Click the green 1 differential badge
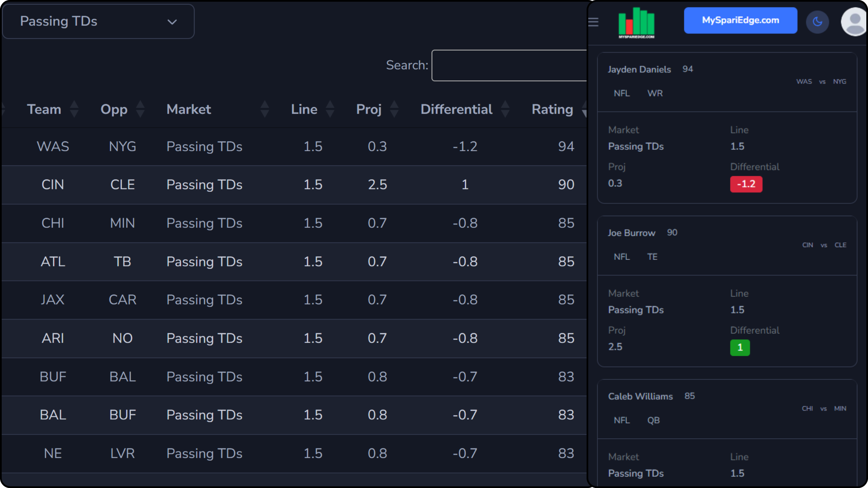868x488 pixels. [x=740, y=347]
